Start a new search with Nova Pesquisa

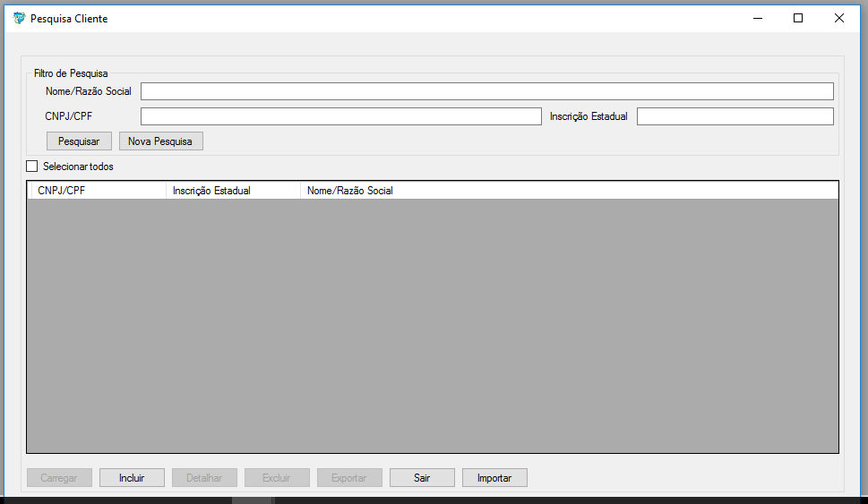coord(161,141)
